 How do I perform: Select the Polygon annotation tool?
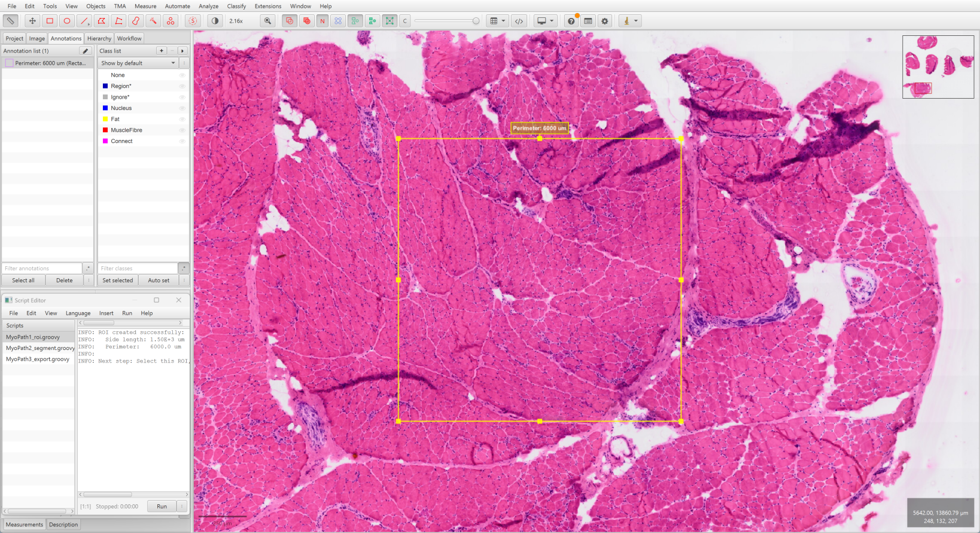point(102,21)
